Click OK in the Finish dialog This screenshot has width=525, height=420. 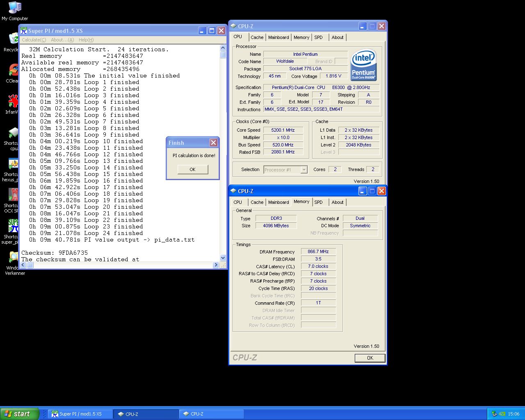(x=192, y=169)
